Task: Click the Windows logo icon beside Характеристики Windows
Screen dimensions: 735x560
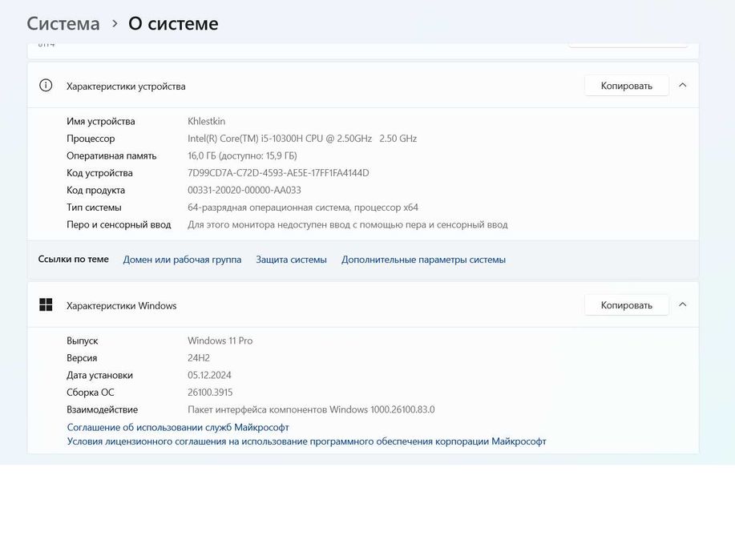Action: click(x=46, y=304)
